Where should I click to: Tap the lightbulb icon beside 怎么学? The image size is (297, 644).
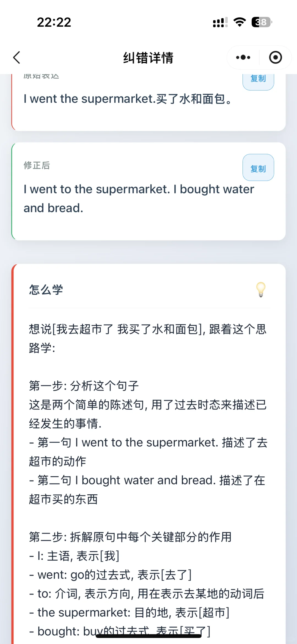click(261, 289)
